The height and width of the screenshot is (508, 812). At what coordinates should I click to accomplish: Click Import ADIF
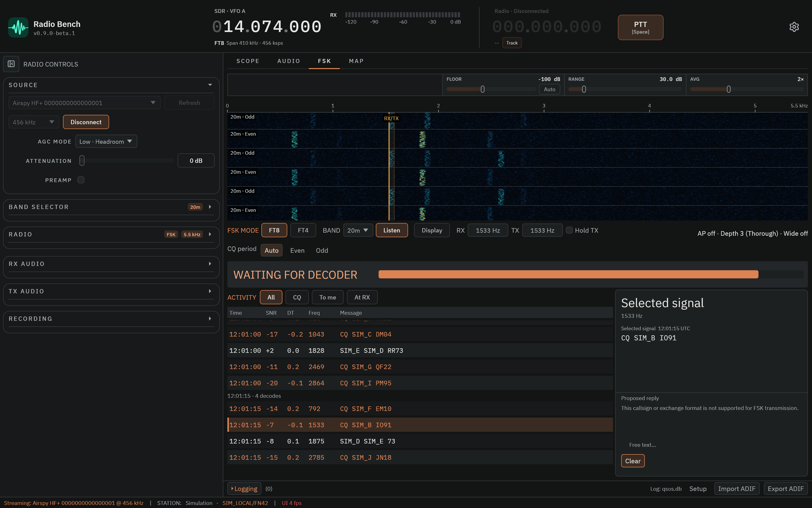tap(736, 488)
